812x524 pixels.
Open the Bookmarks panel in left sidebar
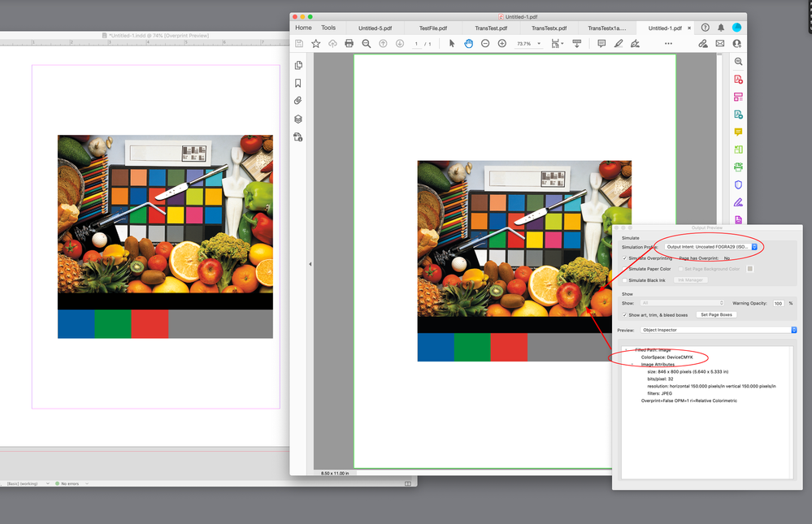coord(297,83)
